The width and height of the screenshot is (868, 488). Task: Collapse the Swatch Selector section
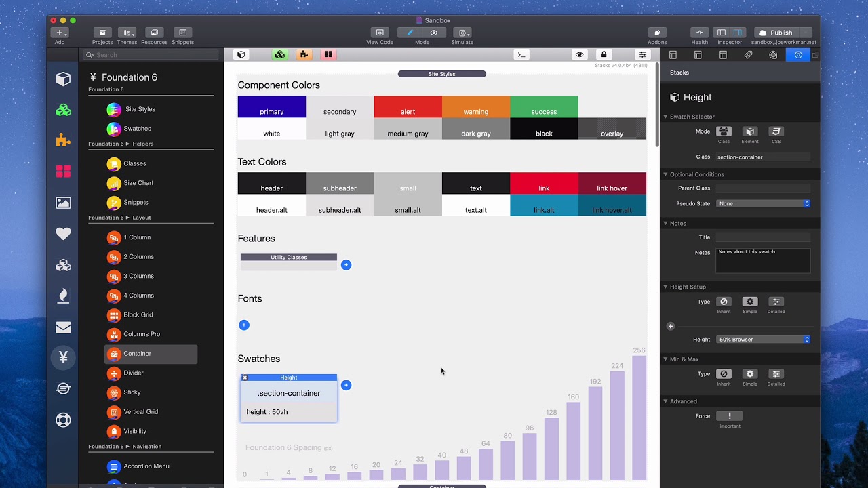click(x=665, y=117)
